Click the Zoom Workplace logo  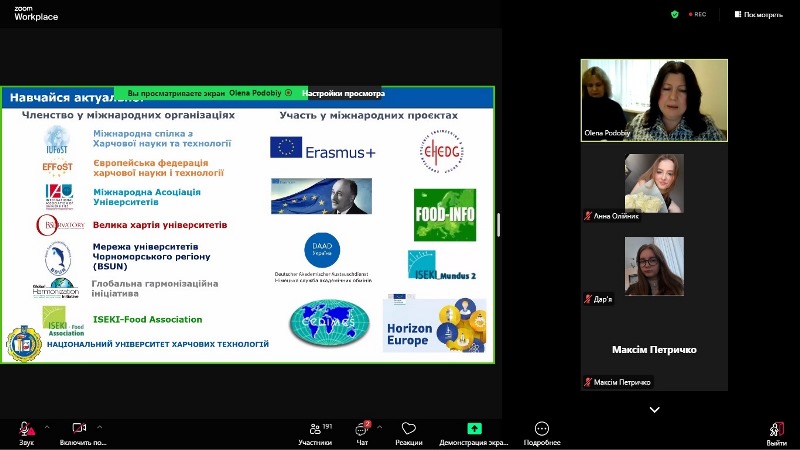click(x=36, y=13)
